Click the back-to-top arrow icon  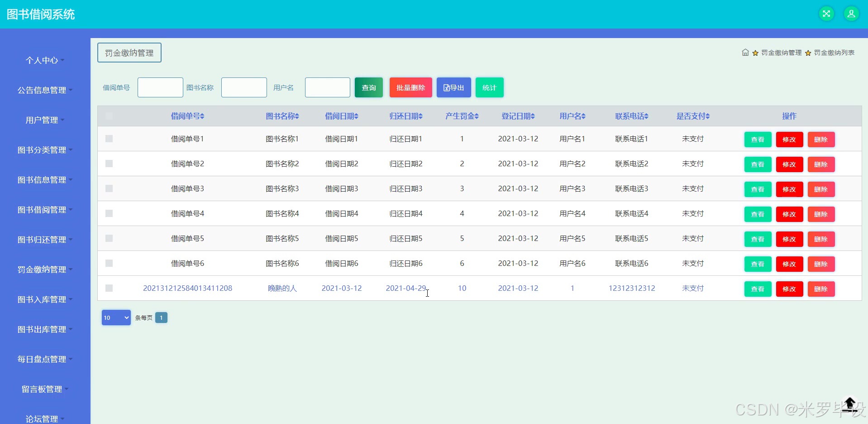click(849, 404)
